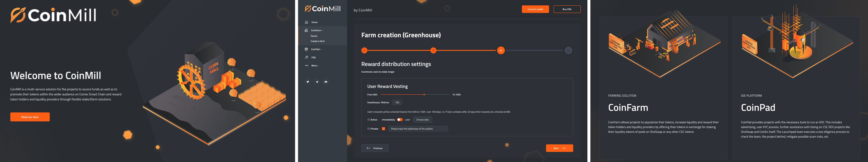Click the Connect wallet button

[536, 9]
